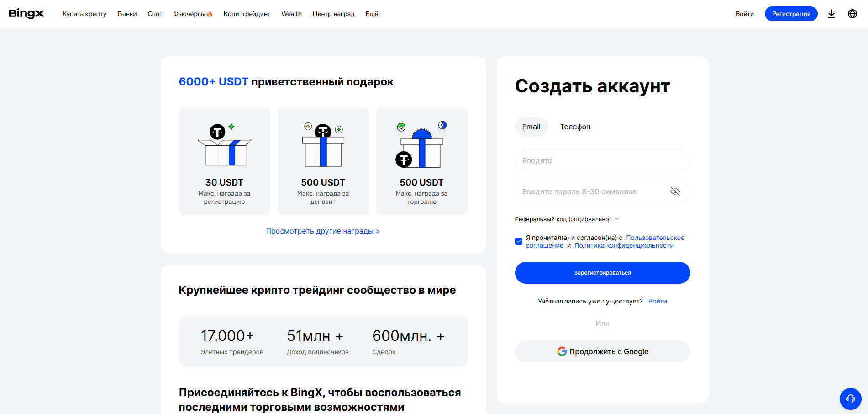This screenshot has height=414, width=868.
Task: Click the Google logo icon
Action: (x=562, y=351)
